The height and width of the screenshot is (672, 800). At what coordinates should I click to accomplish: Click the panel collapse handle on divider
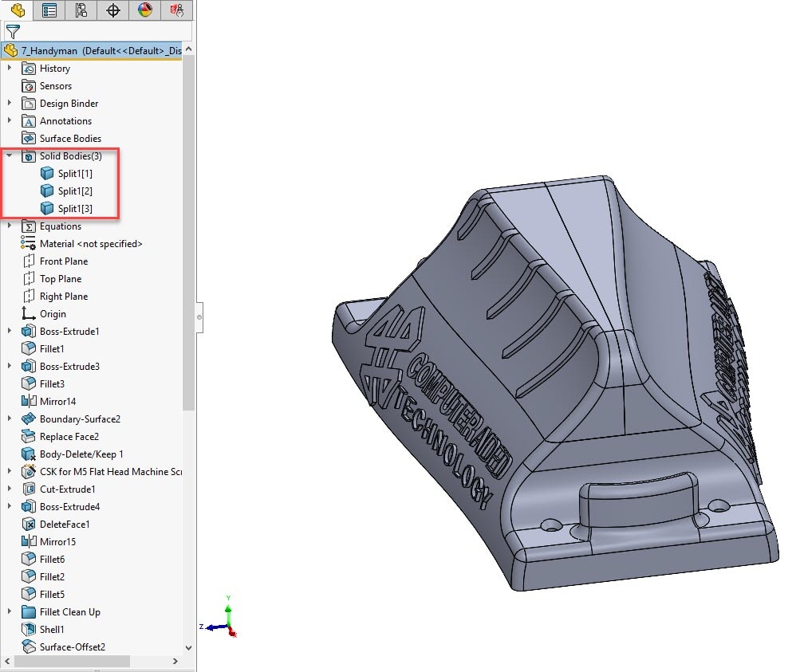coord(199,317)
